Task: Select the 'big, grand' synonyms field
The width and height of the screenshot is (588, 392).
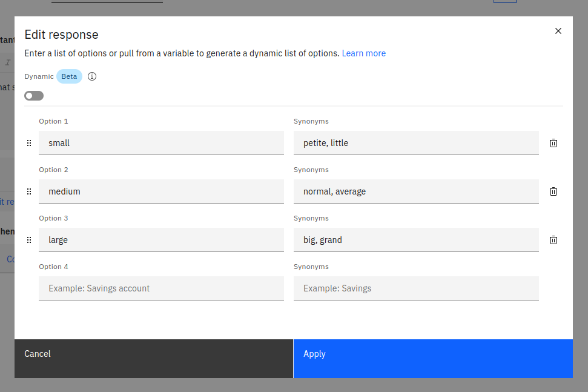Action: [x=416, y=240]
